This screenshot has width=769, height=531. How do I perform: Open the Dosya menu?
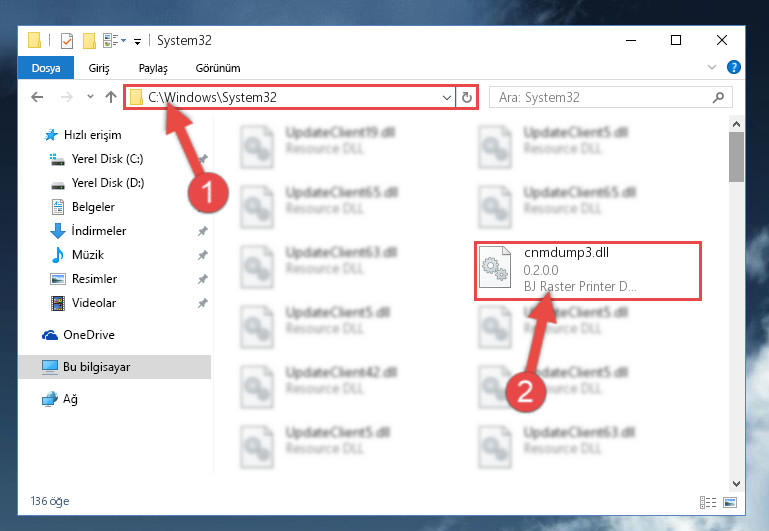[46, 68]
